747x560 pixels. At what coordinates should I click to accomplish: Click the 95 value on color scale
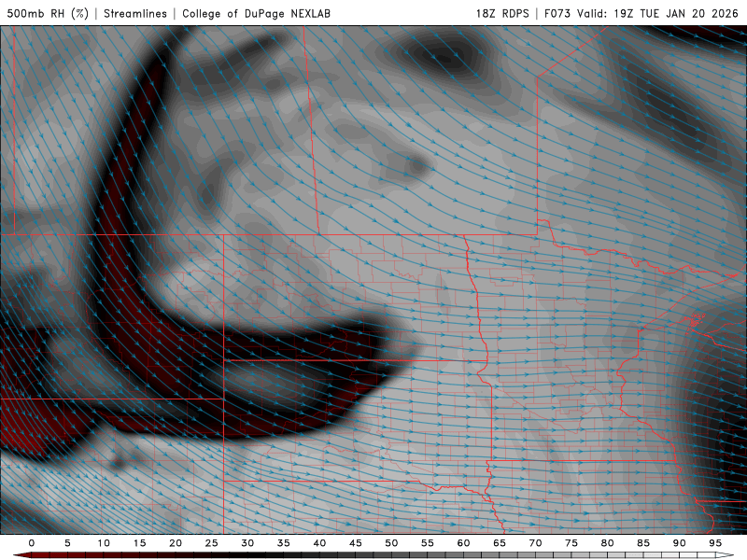715,543
